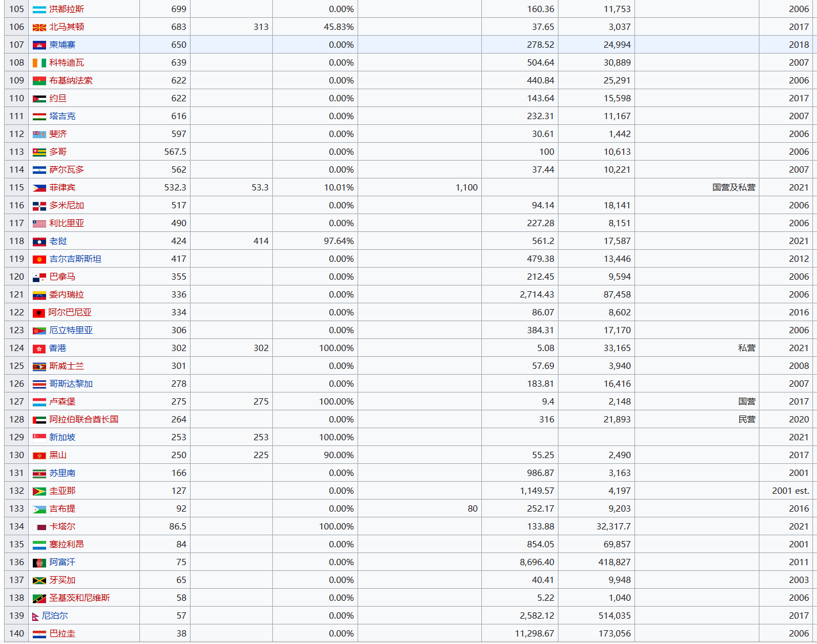Click the Albania flag icon in row 122

pos(39,313)
